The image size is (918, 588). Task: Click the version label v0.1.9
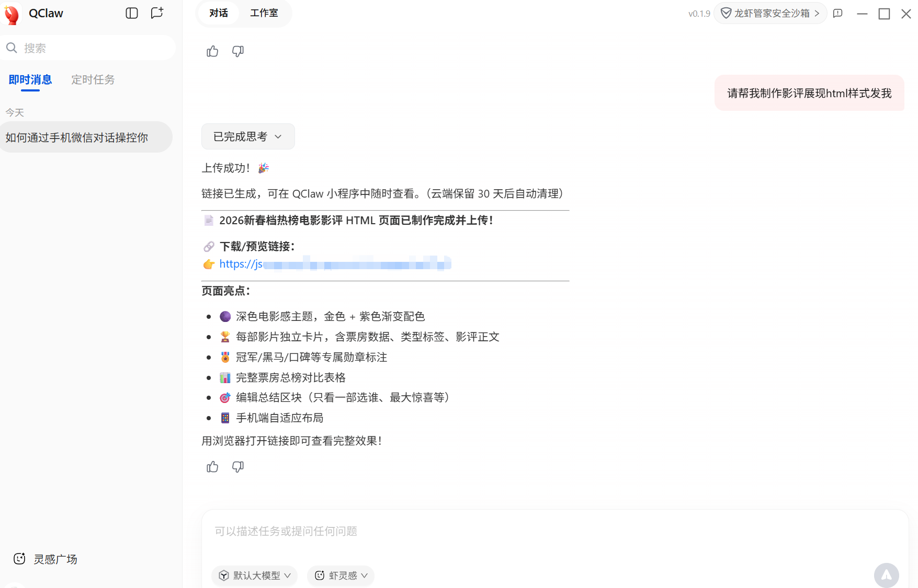click(x=699, y=14)
